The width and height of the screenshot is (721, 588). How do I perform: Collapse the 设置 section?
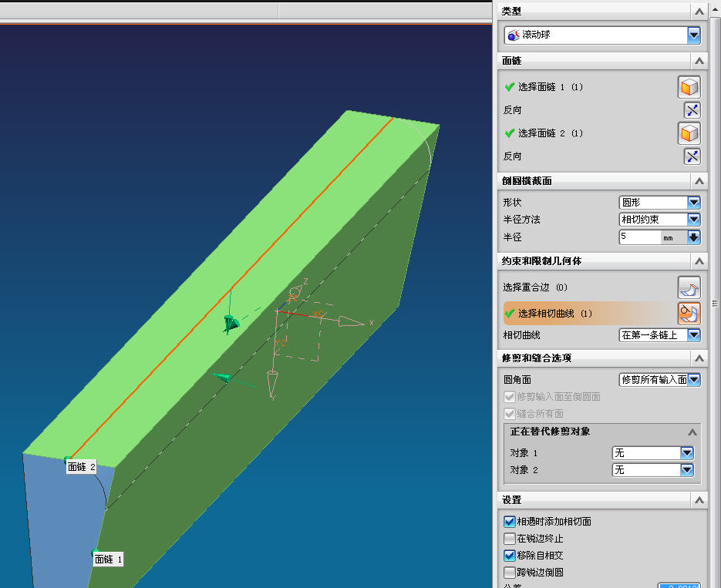[x=699, y=500]
